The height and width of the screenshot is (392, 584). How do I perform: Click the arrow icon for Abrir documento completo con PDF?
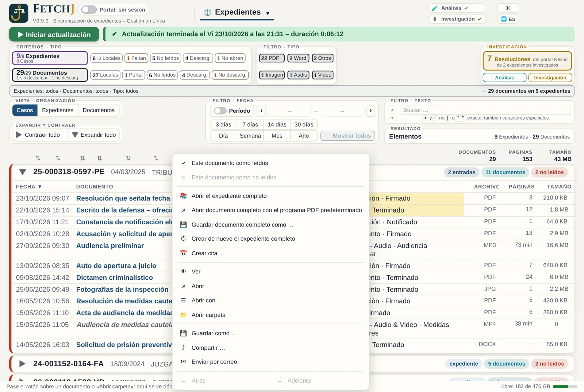click(184, 210)
